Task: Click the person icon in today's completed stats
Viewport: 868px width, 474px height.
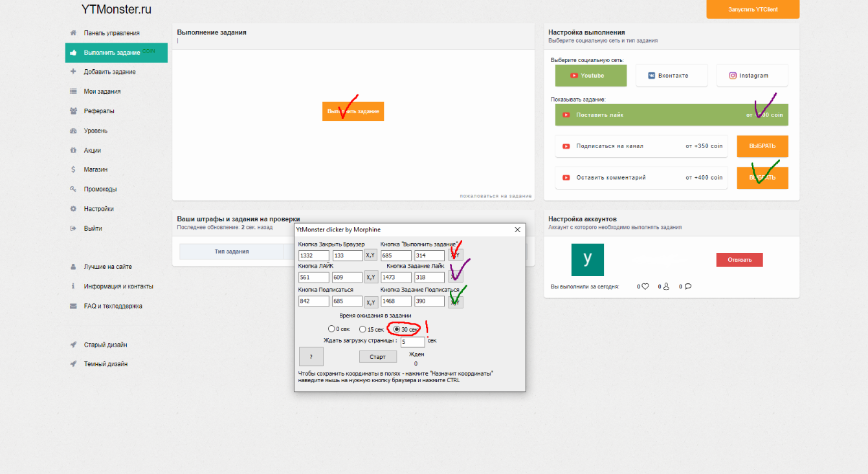Action: 666,286
